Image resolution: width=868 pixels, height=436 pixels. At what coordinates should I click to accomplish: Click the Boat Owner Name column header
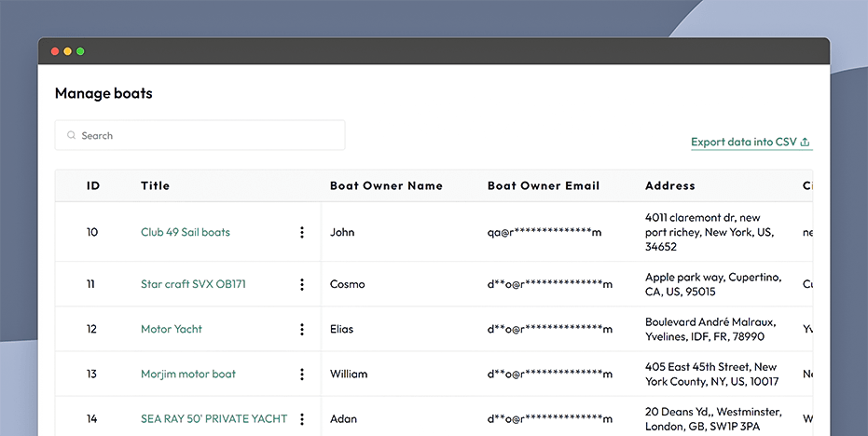pyautogui.click(x=386, y=186)
